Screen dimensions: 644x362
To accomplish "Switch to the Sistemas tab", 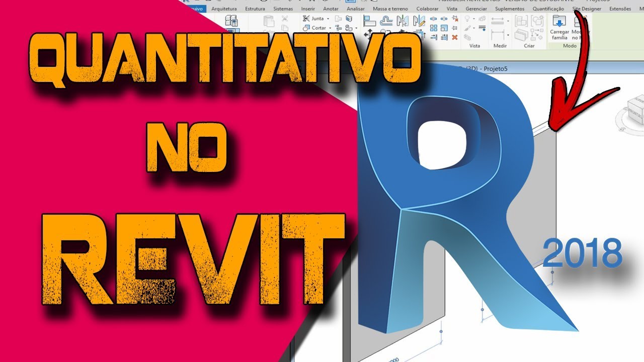I will (283, 9).
